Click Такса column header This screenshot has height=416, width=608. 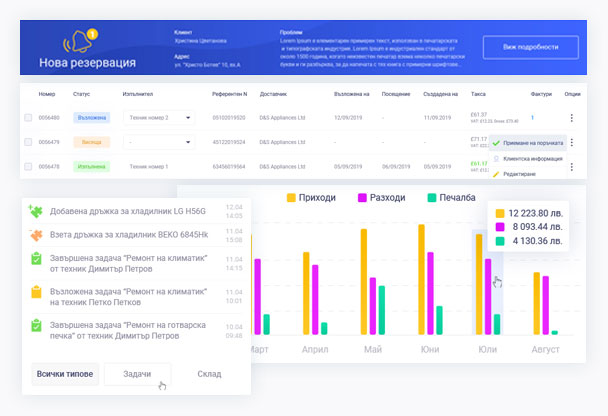coord(478,94)
